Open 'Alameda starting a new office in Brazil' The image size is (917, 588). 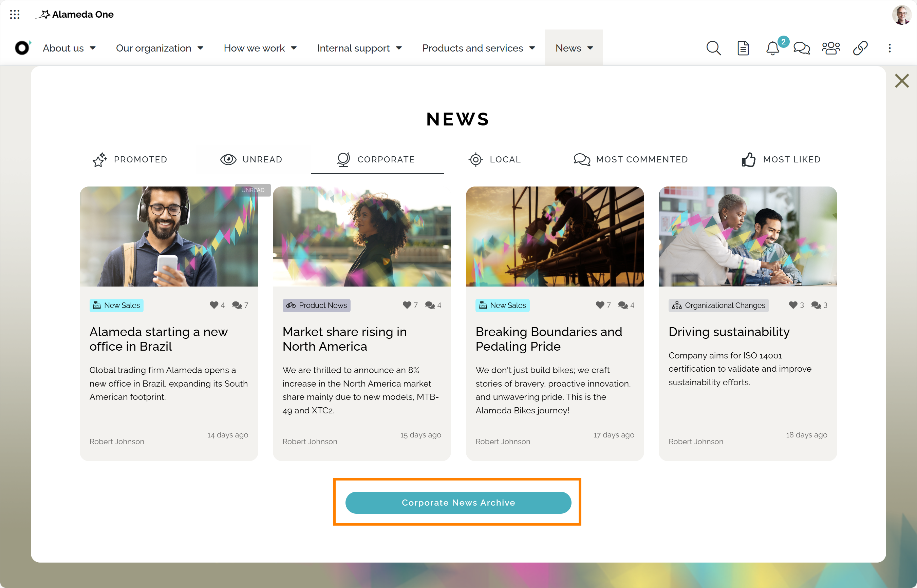pyautogui.click(x=158, y=339)
